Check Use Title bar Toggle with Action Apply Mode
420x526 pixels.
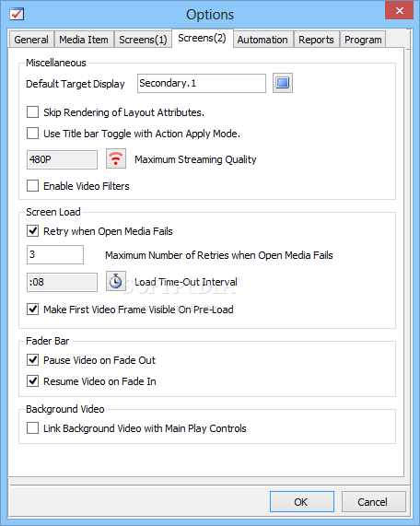(32, 134)
